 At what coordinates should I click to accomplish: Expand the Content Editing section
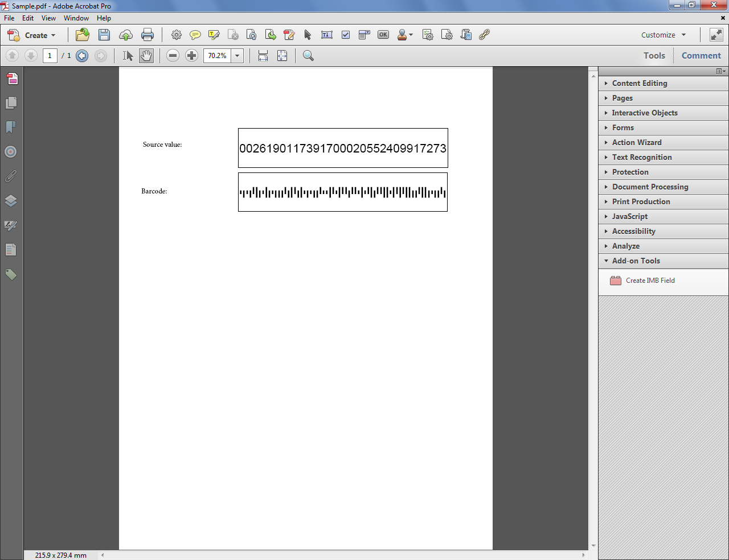point(641,83)
